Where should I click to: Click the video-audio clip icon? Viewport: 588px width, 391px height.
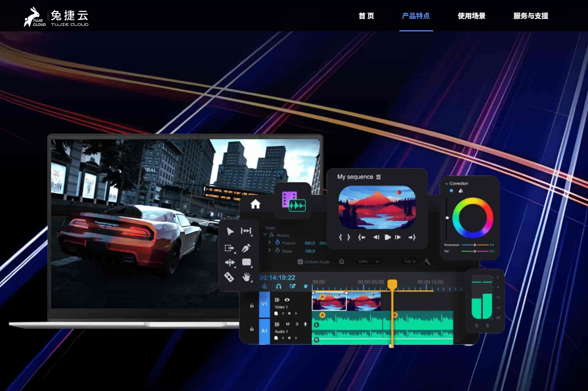294,201
